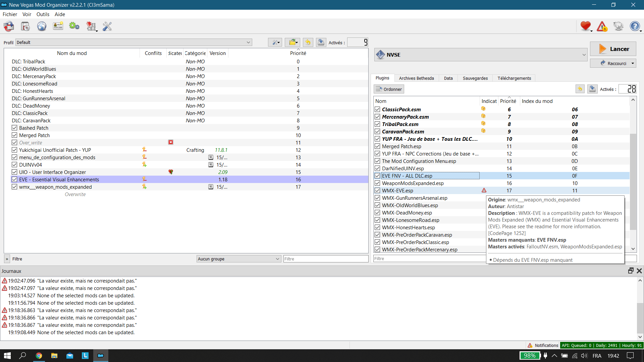Open the Aucun groupe dropdown
Screen dimensions: 644x362
click(238, 259)
